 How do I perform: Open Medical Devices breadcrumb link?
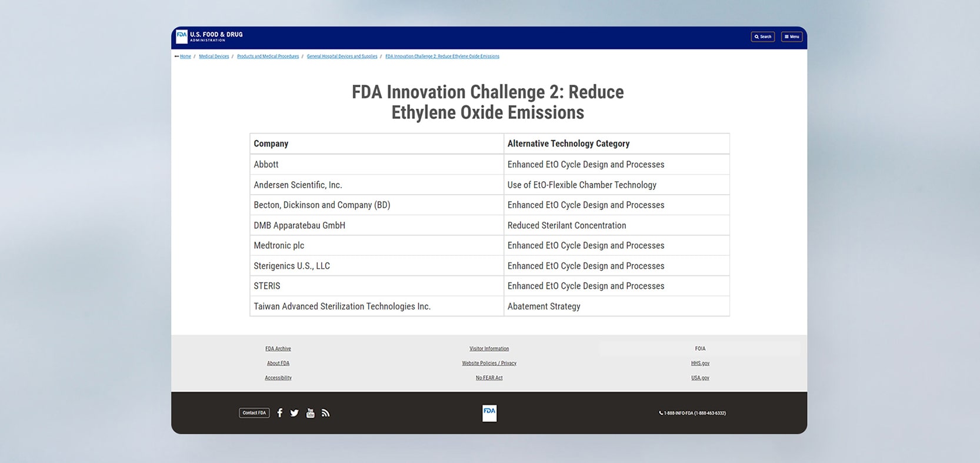214,56
